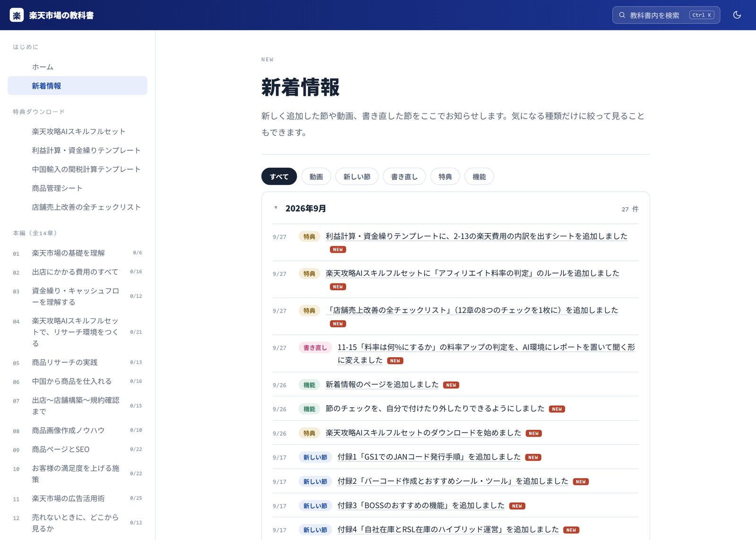
Task: Click the 楽 logo icon in header
Action: 17,15
